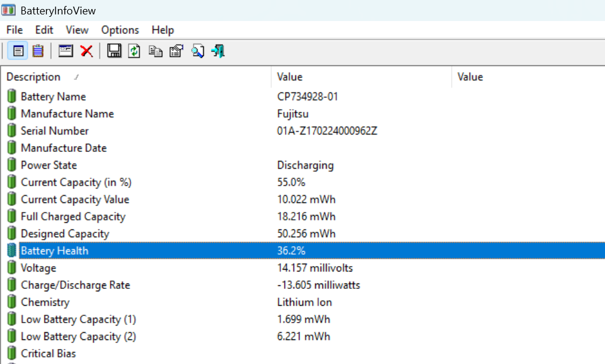Select the Full Charged Capacity row
The image size is (605, 364).
[x=302, y=216]
